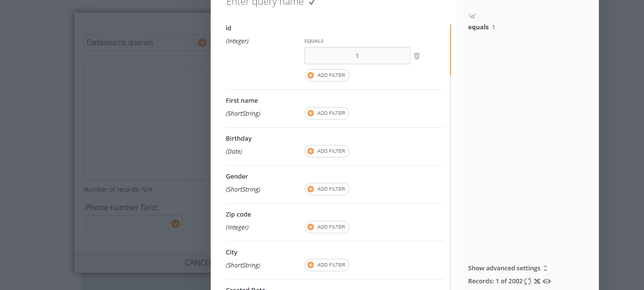Add a filter for Birthday
The height and width of the screenshot is (290, 644).
click(x=327, y=151)
